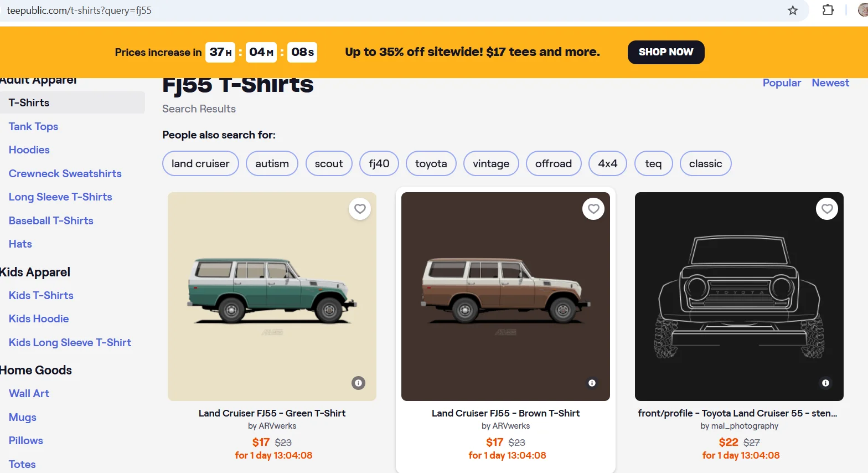Image resolution: width=868 pixels, height=473 pixels.
Task: Select the vintage search suggestion
Action: click(x=491, y=163)
